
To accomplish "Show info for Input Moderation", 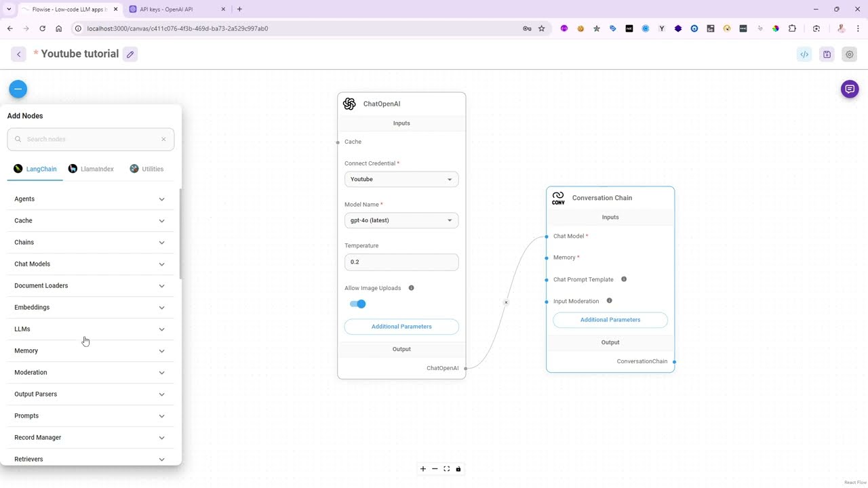I will pyautogui.click(x=609, y=301).
